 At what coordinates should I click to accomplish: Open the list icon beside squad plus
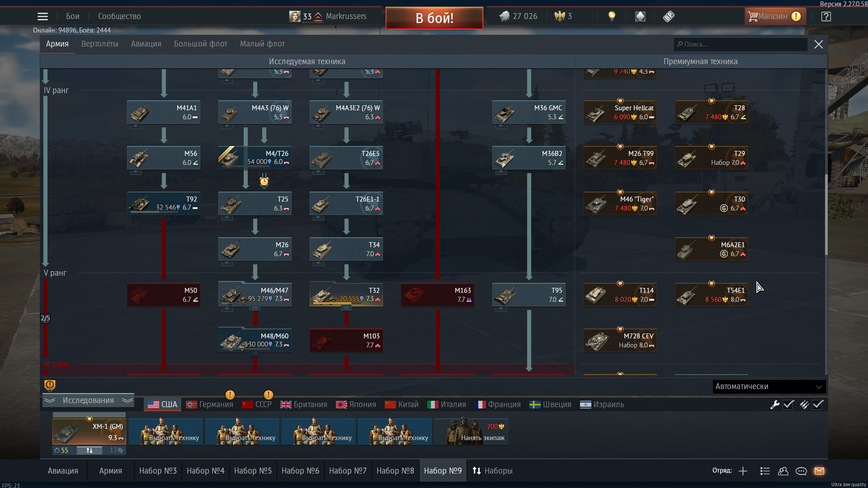click(765, 471)
